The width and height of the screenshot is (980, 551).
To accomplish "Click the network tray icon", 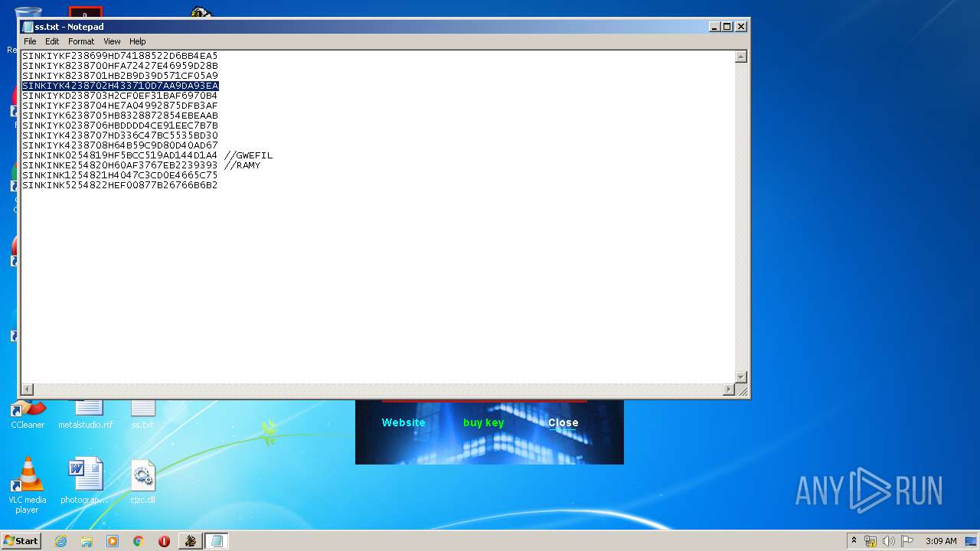I will [x=871, y=541].
